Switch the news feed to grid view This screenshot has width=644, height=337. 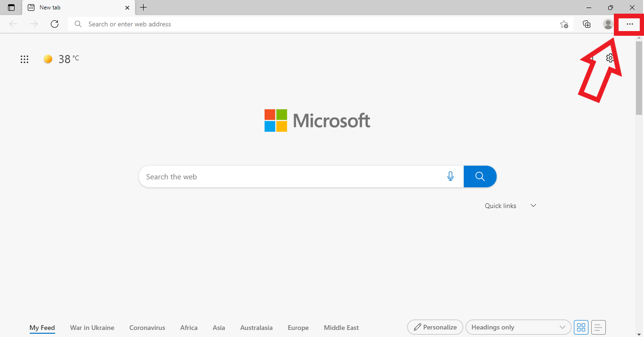tap(581, 327)
